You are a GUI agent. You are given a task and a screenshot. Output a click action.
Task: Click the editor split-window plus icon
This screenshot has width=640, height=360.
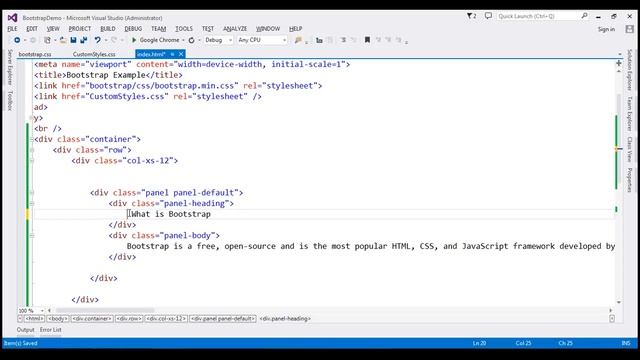click(x=619, y=63)
